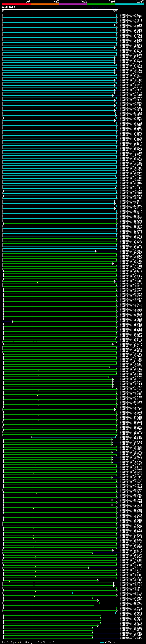The image size is (146, 644).
Task: Click the Large gaps legend text at bottom
Action: 28,642
